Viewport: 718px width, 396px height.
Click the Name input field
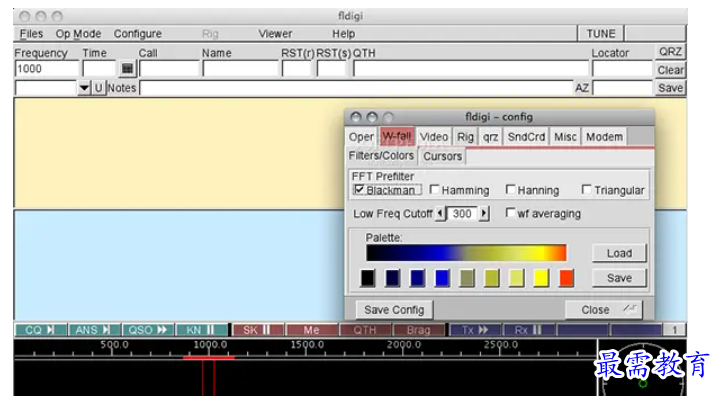click(240, 69)
